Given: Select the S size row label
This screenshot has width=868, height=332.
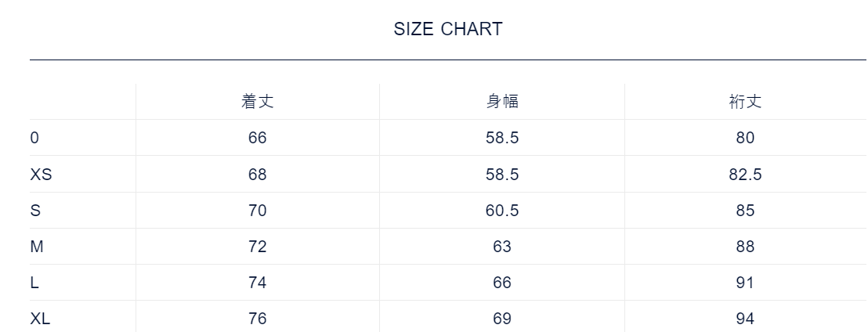Looking at the screenshot, I should (x=34, y=211).
